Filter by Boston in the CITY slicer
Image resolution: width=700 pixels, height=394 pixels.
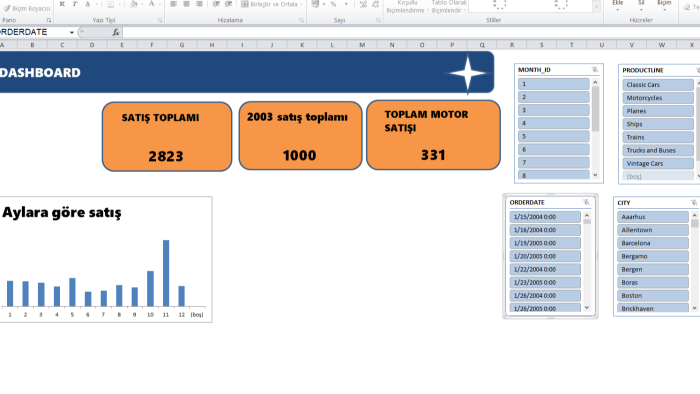point(653,295)
